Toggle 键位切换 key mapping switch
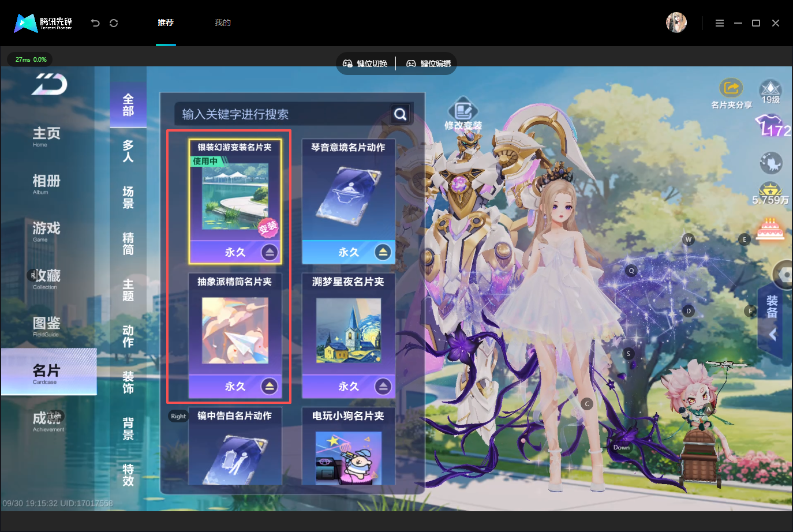 coord(365,63)
